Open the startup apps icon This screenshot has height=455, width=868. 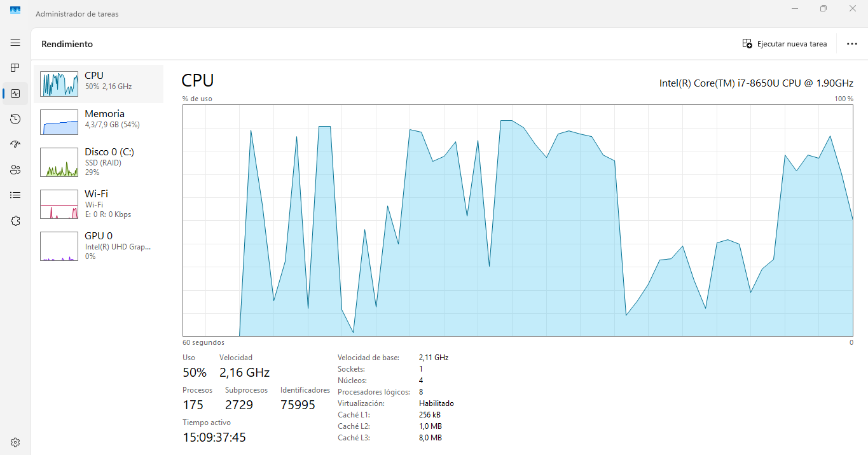point(15,144)
